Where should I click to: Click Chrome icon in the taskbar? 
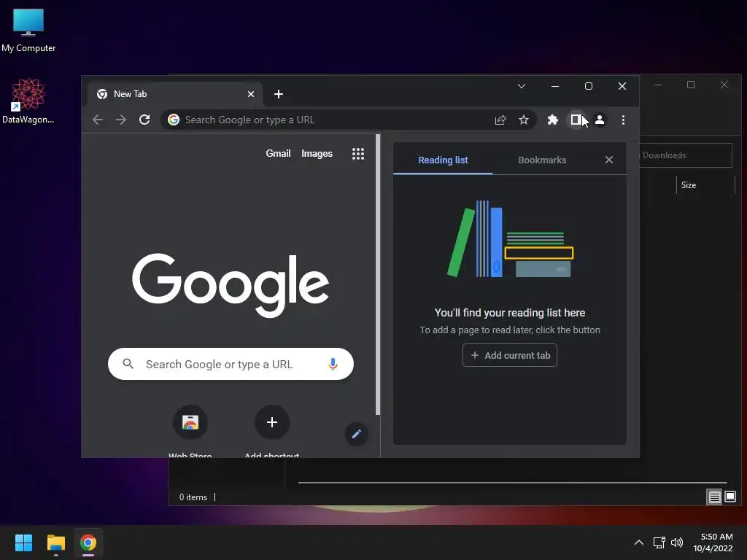(88, 542)
